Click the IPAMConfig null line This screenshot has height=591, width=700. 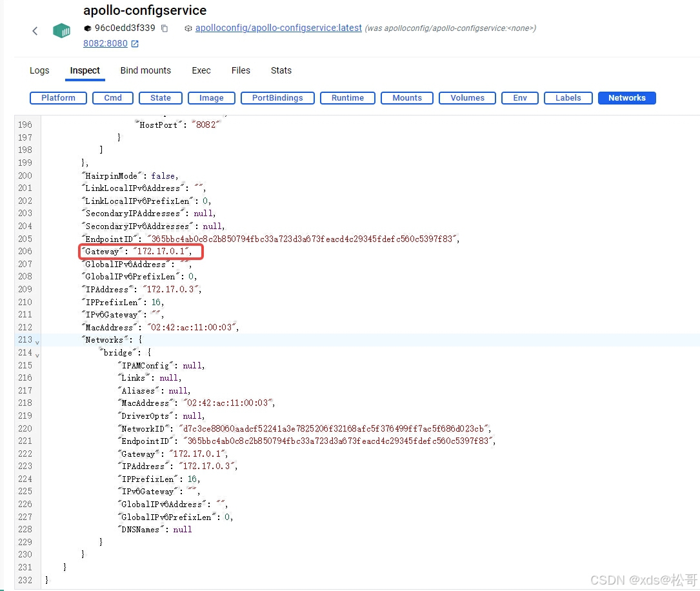click(161, 366)
